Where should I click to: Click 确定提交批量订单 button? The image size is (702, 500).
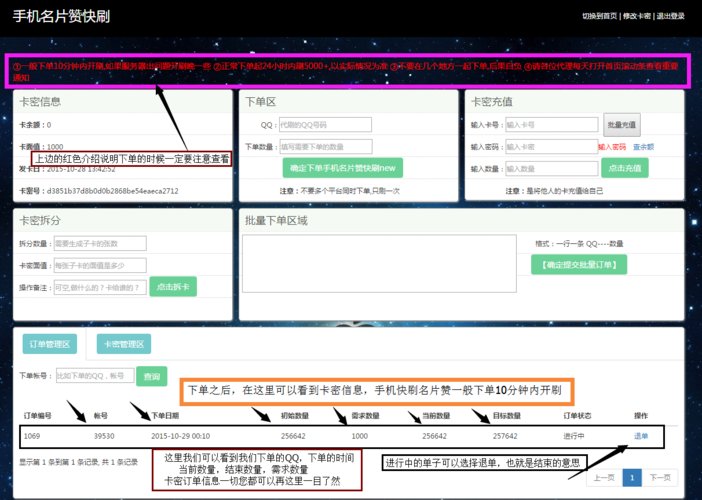(579, 265)
